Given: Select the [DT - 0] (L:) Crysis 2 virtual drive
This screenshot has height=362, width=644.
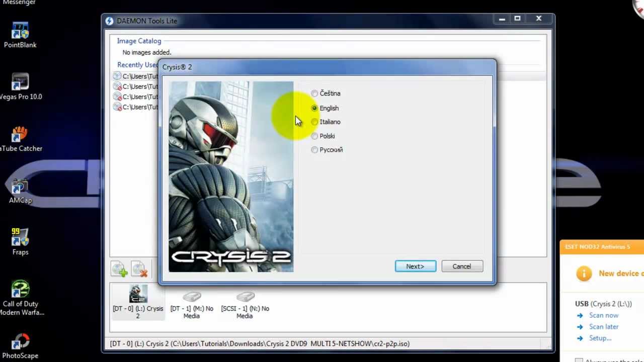Looking at the screenshot, I should pos(138,302).
